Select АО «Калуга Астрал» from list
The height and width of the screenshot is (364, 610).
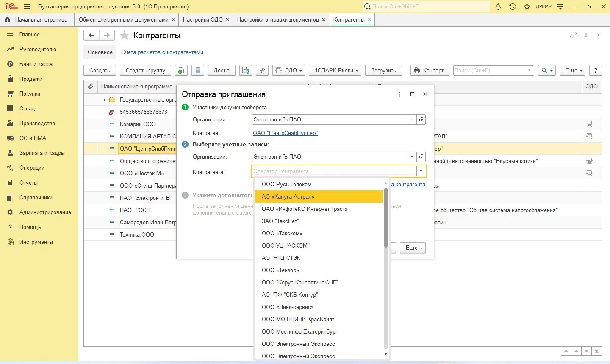point(288,197)
